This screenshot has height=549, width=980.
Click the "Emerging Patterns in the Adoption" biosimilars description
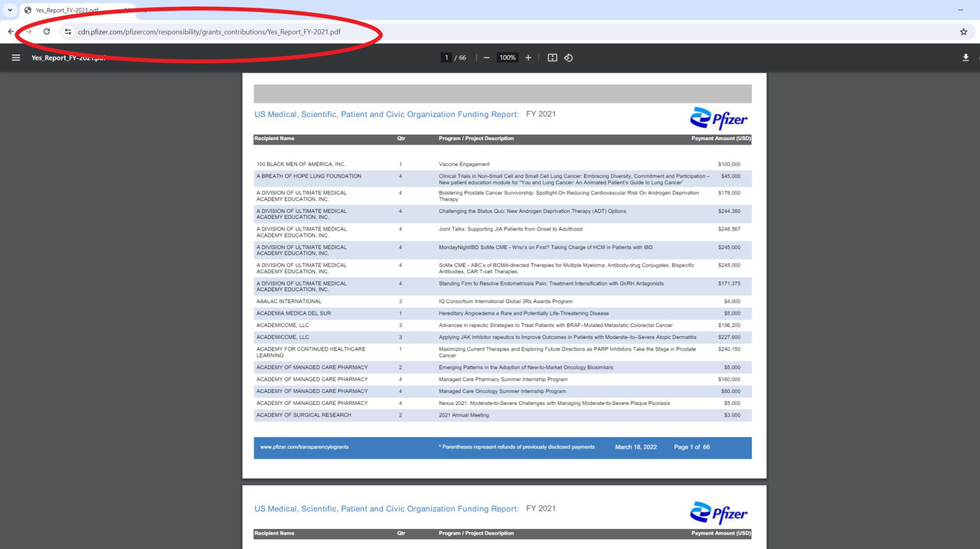pyautogui.click(x=526, y=368)
